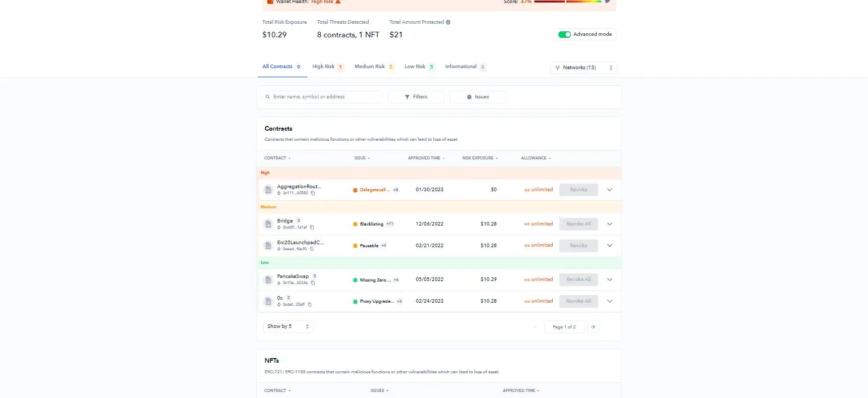Toggle Advanced mode switch off
The image size is (868, 398).
coord(564,34)
